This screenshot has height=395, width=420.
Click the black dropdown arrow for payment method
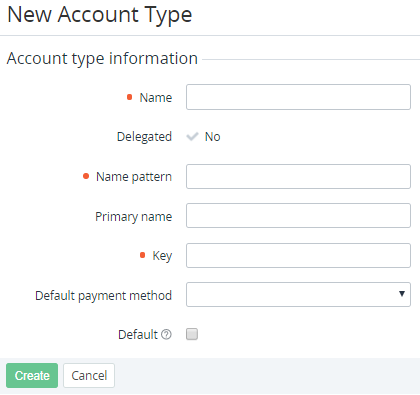[402, 294]
